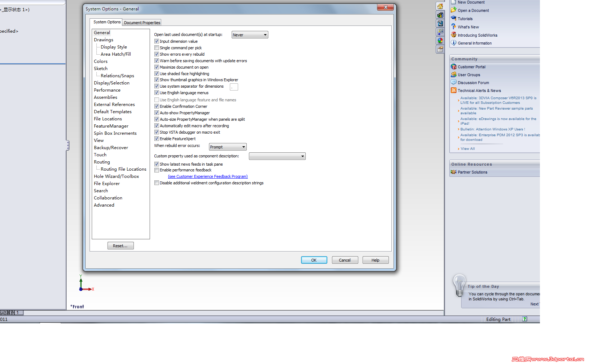
Task: Click the Introducing SolidWorks box icon
Action: tap(454, 35)
